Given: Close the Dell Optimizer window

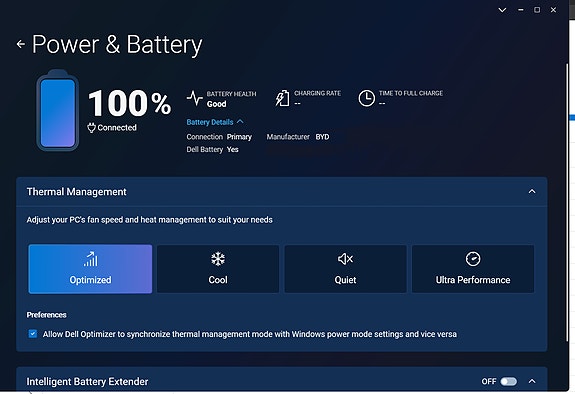Looking at the screenshot, I should click(x=553, y=10).
